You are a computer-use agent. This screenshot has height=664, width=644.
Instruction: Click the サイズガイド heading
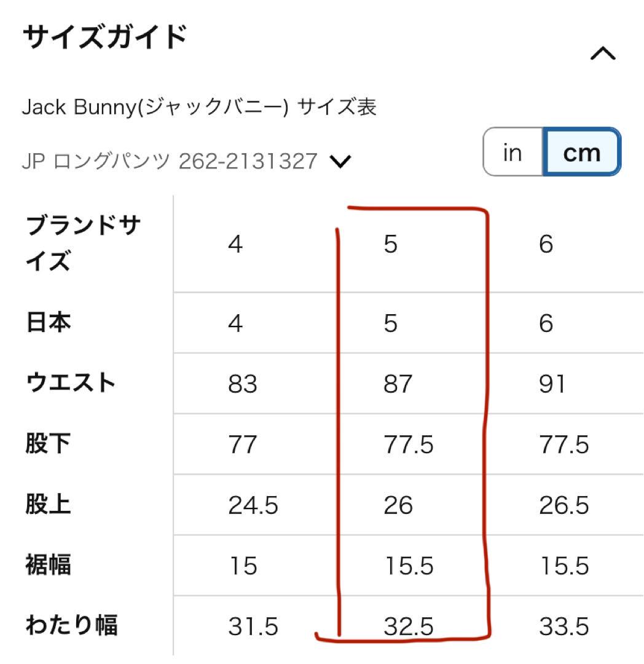tap(104, 37)
